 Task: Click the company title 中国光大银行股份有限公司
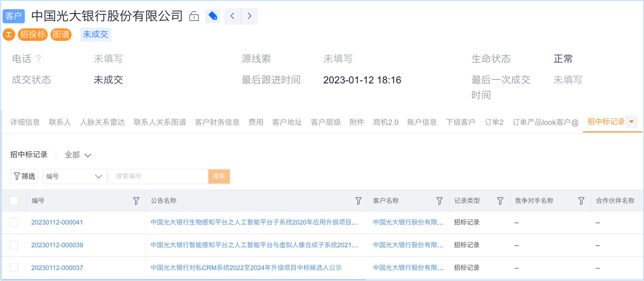click(x=107, y=16)
